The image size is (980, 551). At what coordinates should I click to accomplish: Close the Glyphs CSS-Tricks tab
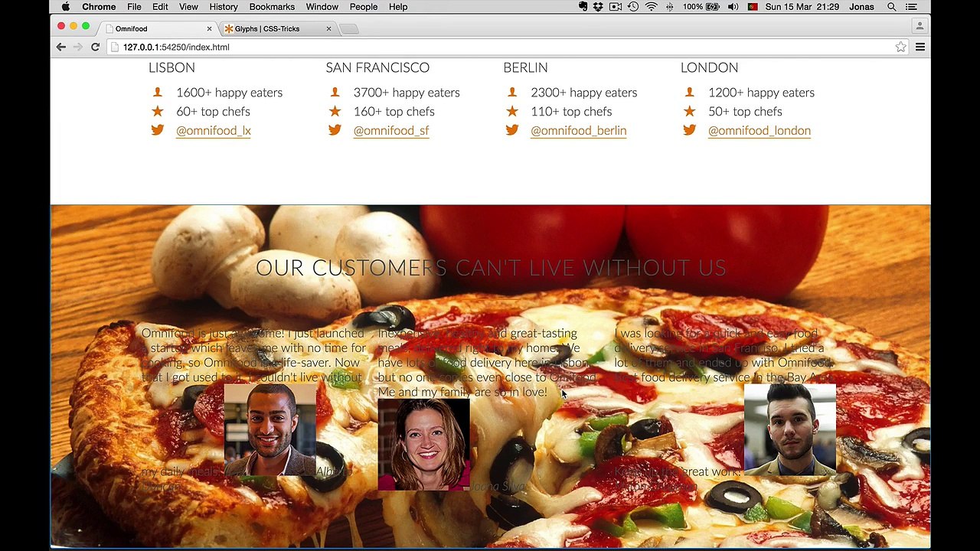(328, 29)
